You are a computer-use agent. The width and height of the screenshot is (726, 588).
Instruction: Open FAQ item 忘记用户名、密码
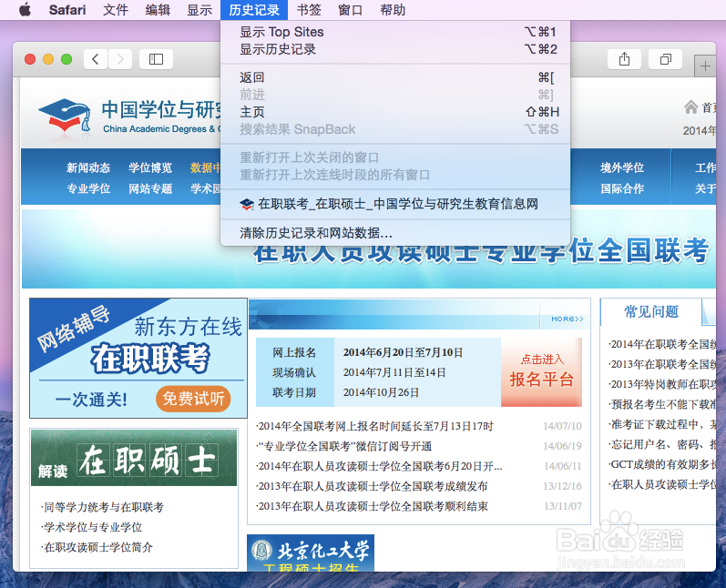pos(662,444)
